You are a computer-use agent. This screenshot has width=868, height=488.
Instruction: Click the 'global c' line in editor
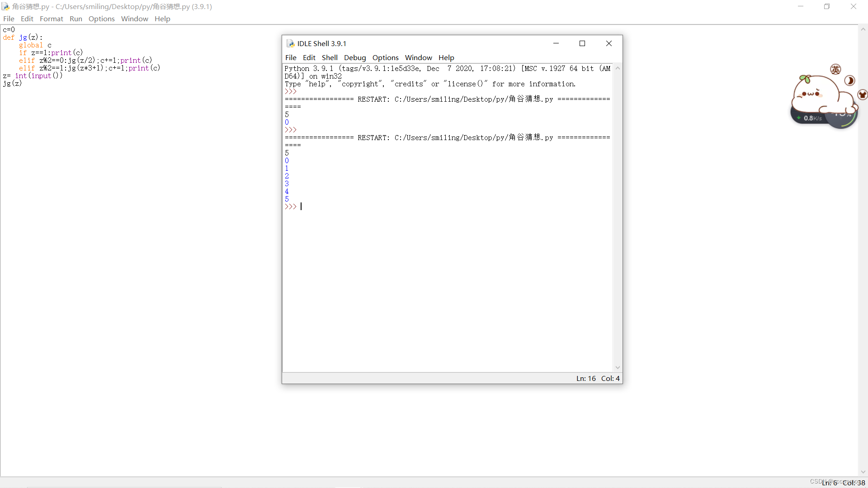coord(35,45)
